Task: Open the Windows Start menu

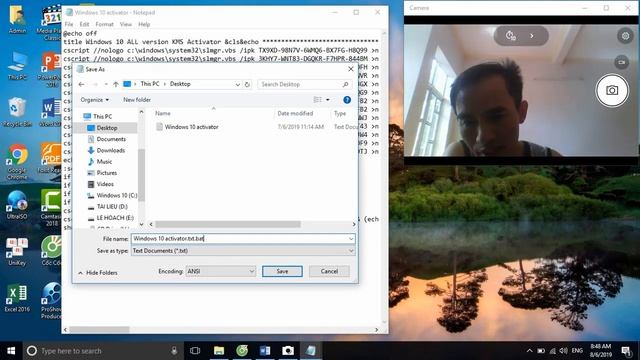Action: 11,351
